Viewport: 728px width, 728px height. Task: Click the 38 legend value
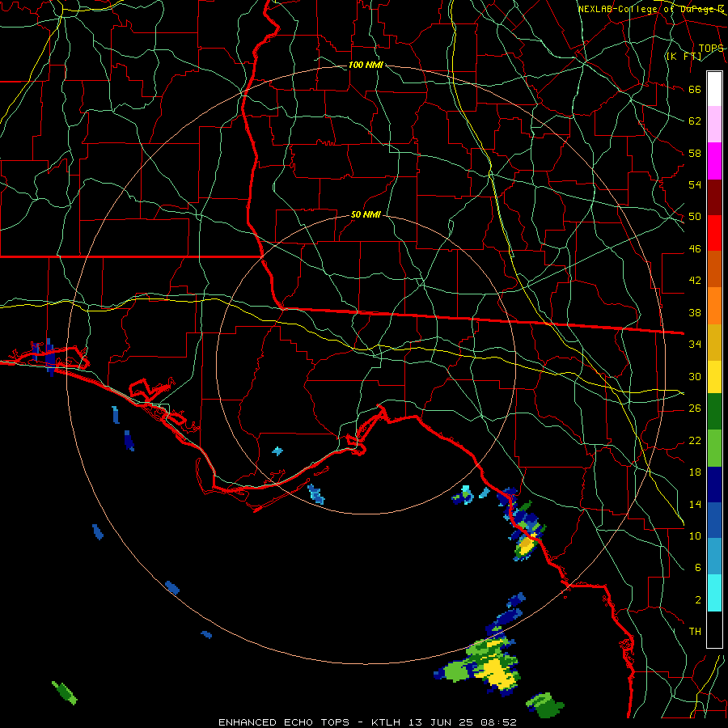(x=695, y=312)
